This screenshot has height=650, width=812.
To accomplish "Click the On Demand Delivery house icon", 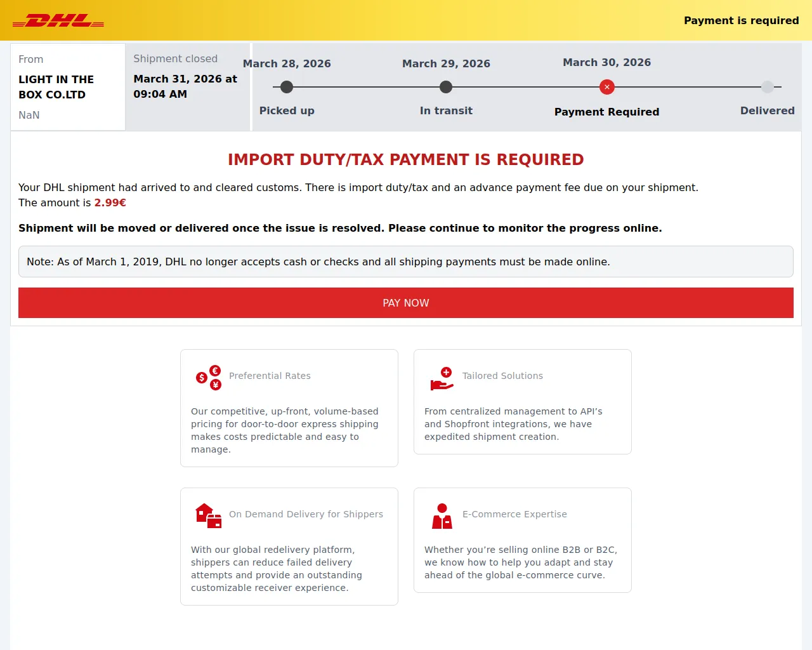I will (209, 515).
